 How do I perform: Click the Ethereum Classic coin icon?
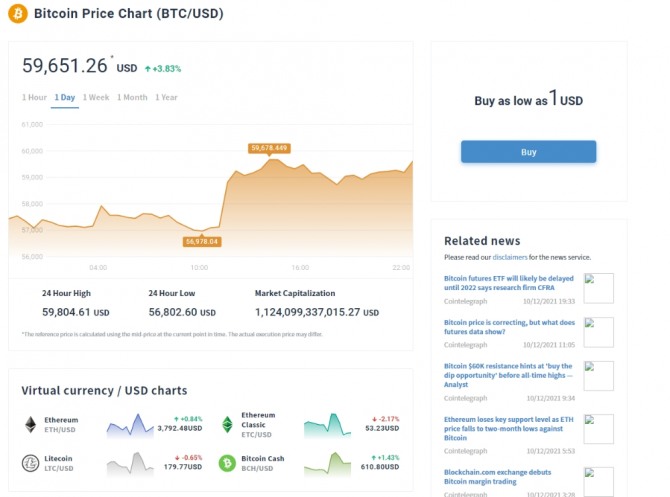[227, 425]
